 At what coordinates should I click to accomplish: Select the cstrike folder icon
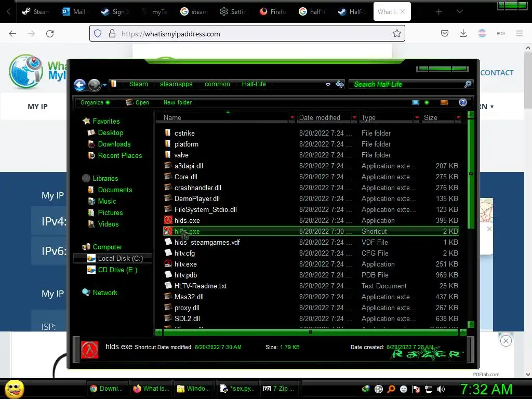point(168,132)
